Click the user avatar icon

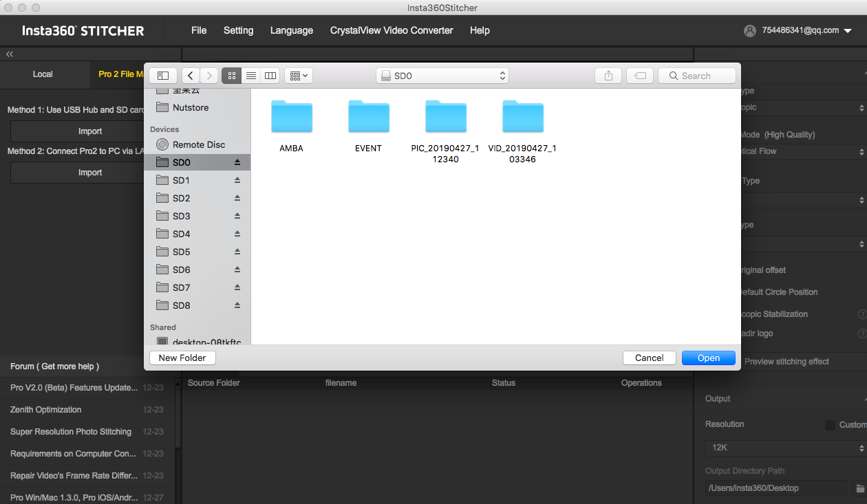[750, 31]
